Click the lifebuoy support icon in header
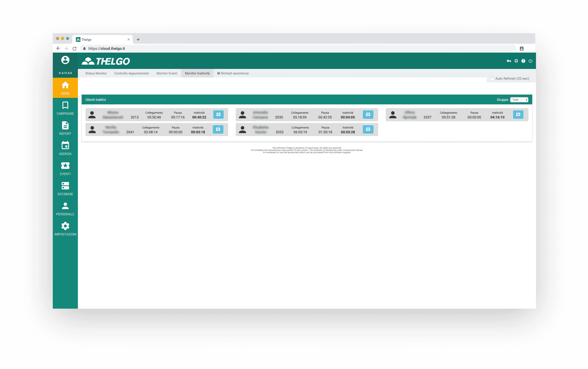The width and height of the screenshot is (588, 369). point(516,61)
